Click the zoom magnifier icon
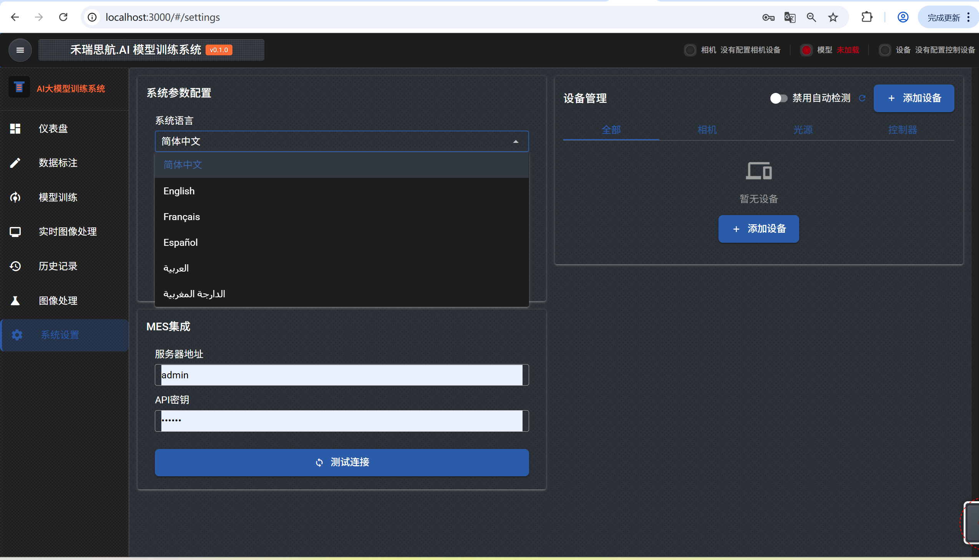979x560 pixels. coord(811,17)
